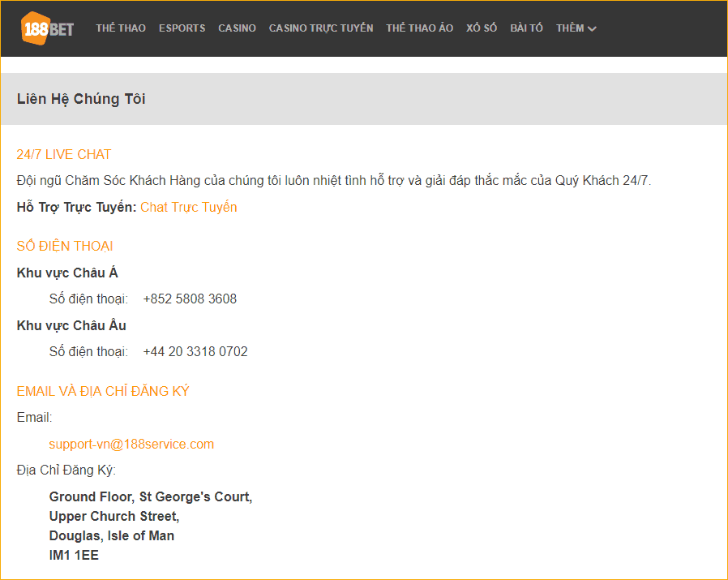This screenshot has width=728, height=580.
Task: Open THỂ THAO ẢO page
Action: click(420, 28)
